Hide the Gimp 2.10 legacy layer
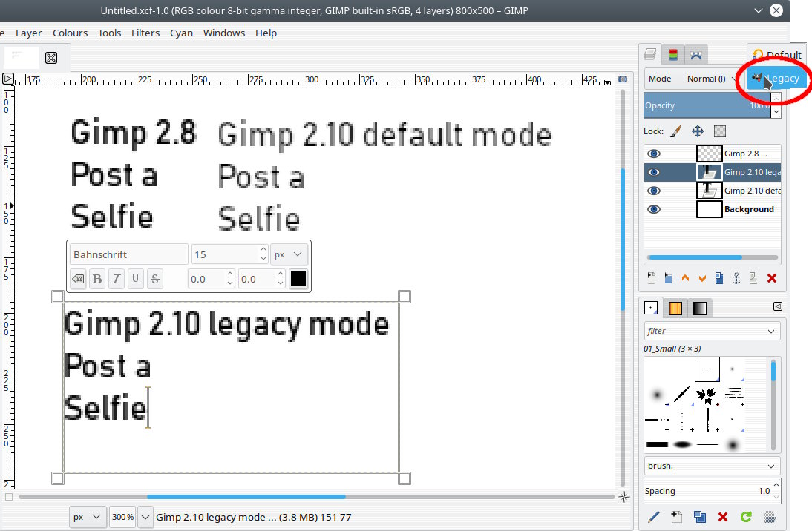 click(x=654, y=172)
